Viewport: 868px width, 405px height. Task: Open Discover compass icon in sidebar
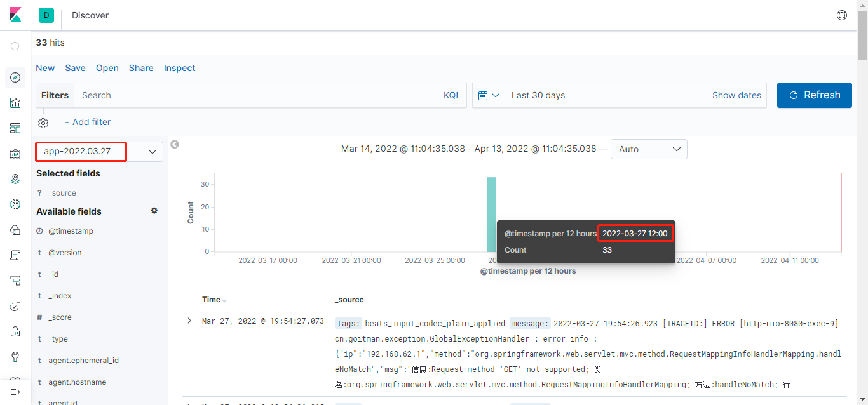(15, 77)
